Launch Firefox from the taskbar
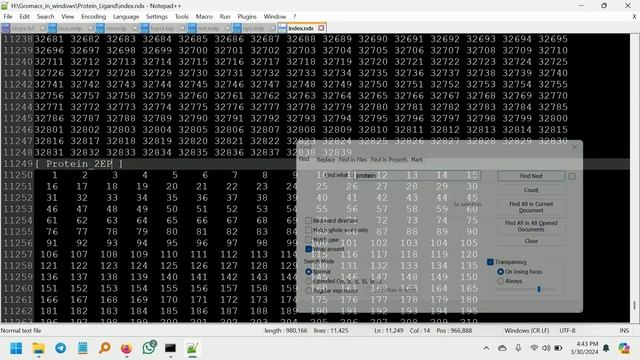Viewport: 640px width, 360px height. click(x=127, y=348)
